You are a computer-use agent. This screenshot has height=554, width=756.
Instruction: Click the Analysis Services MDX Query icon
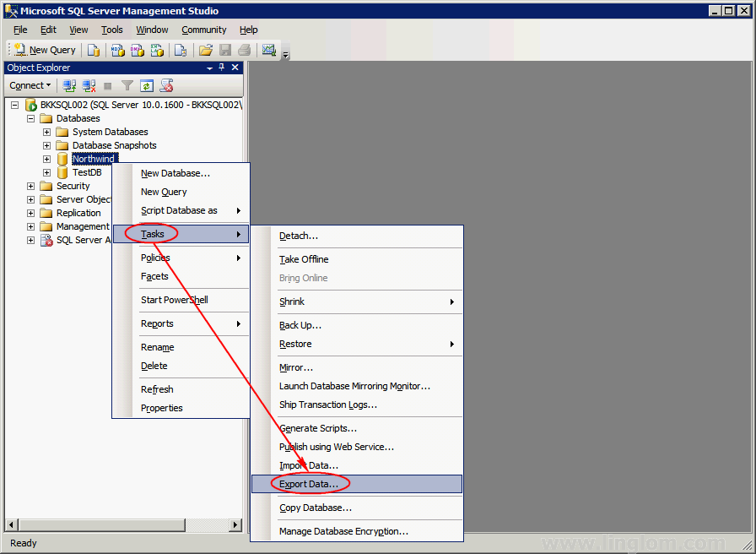[117, 50]
